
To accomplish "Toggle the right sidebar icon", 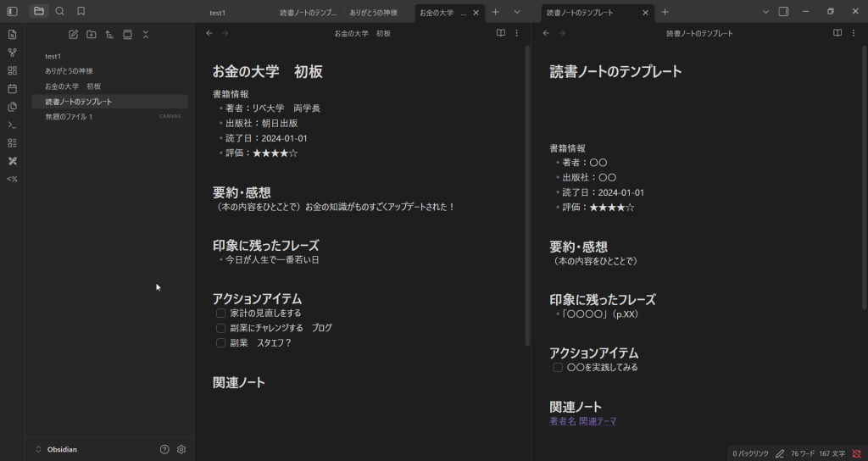I will pyautogui.click(x=783, y=12).
